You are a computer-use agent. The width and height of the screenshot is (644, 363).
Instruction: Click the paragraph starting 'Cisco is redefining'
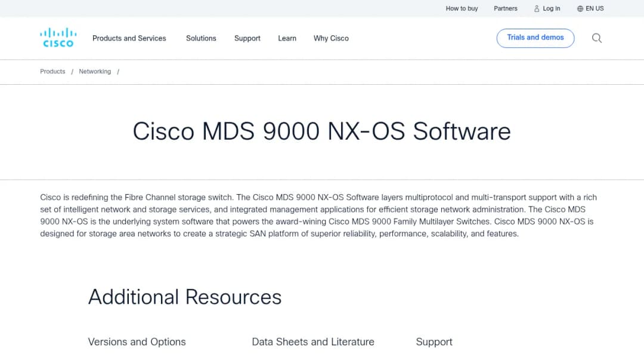[318, 216]
